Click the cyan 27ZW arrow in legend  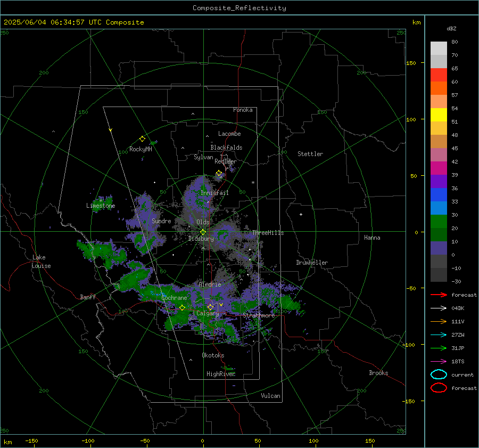(439, 335)
